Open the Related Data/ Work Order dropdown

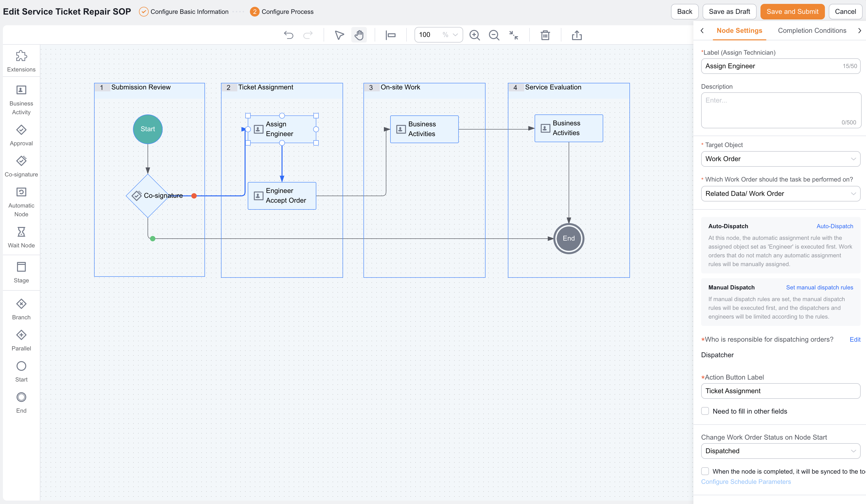pos(780,194)
